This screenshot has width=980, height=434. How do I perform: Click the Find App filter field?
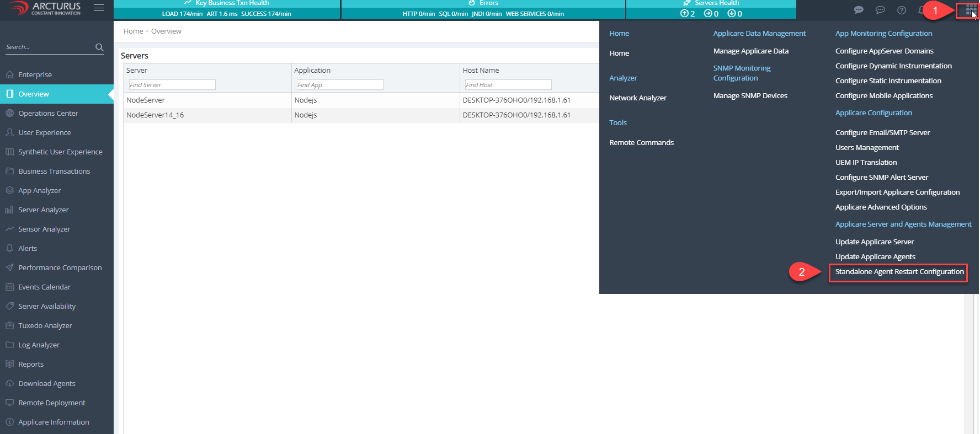(340, 85)
